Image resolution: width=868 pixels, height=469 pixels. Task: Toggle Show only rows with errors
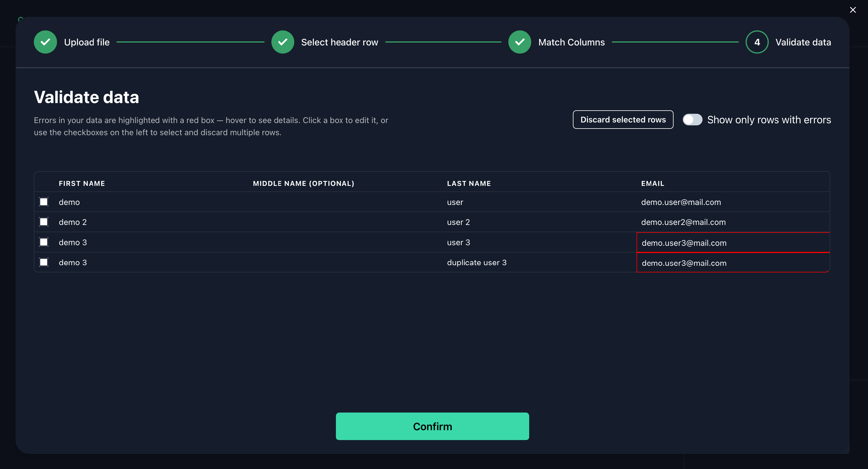[x=692, y=120]
